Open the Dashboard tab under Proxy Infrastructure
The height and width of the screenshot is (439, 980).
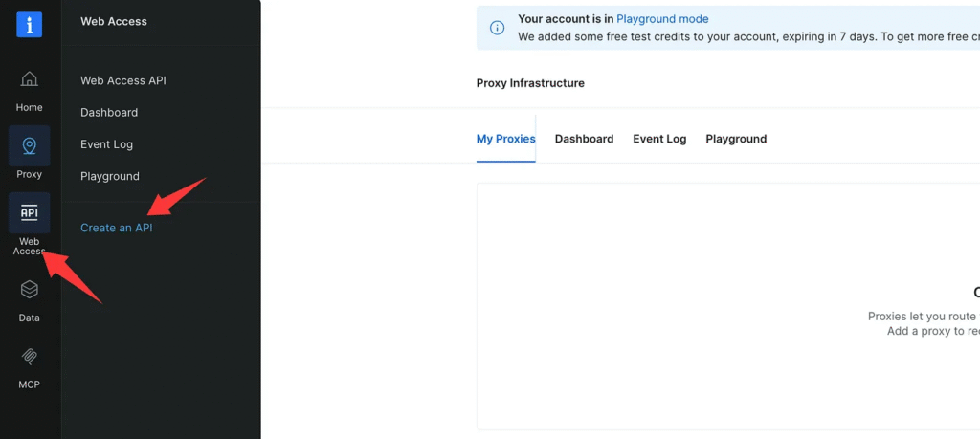point(584,139)
